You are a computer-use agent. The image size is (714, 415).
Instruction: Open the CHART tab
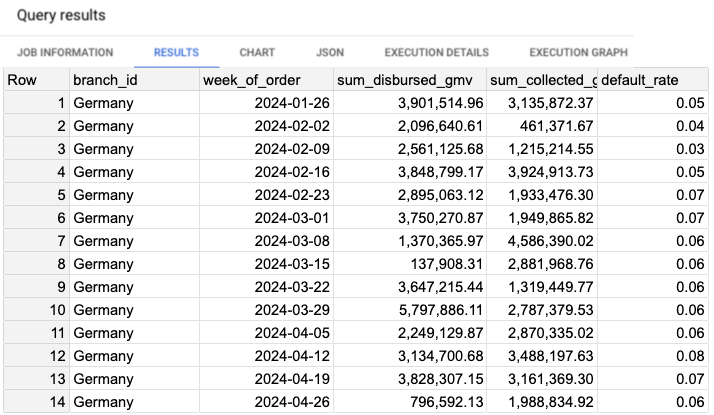click(257, 52)
